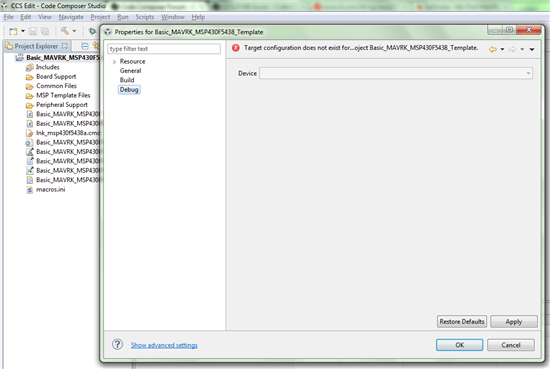Click the New project toolbar icon
The height and width of the screenshot is (369, 550).
point(13,32)
